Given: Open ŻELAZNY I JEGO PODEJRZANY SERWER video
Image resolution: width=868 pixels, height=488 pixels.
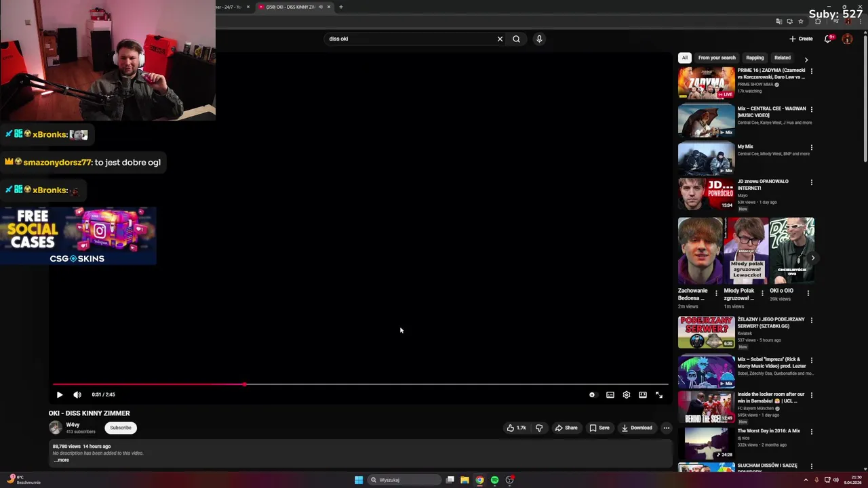Looking at the screenshot, I should [x=706, y=332].
